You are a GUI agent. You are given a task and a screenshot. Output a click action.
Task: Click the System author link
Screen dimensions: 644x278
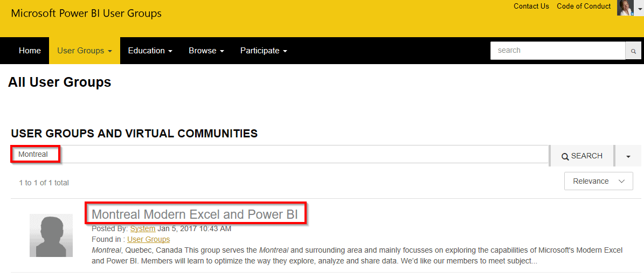pyautogui.click(x=143, y=228)
